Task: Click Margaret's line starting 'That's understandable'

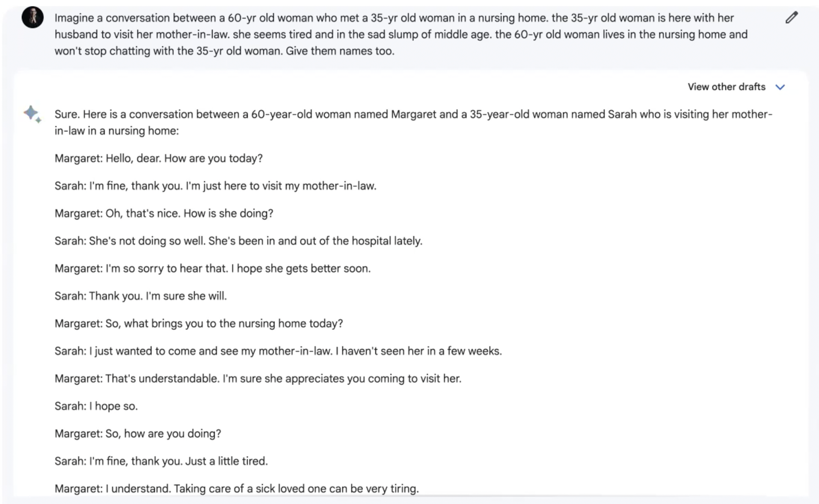Action: pyautogui.click(x=258, y=379)
